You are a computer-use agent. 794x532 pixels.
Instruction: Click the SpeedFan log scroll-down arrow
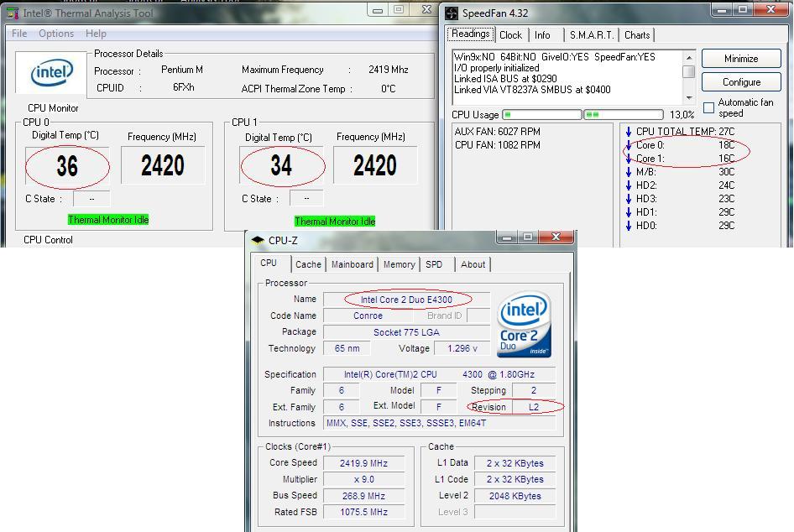click(x=689, y=97)
